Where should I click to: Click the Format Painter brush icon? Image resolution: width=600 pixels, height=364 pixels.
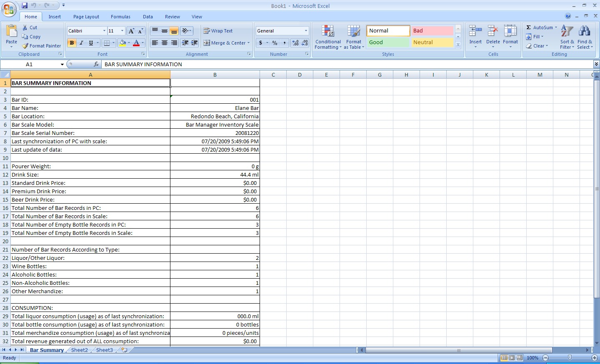coord(25,46)
